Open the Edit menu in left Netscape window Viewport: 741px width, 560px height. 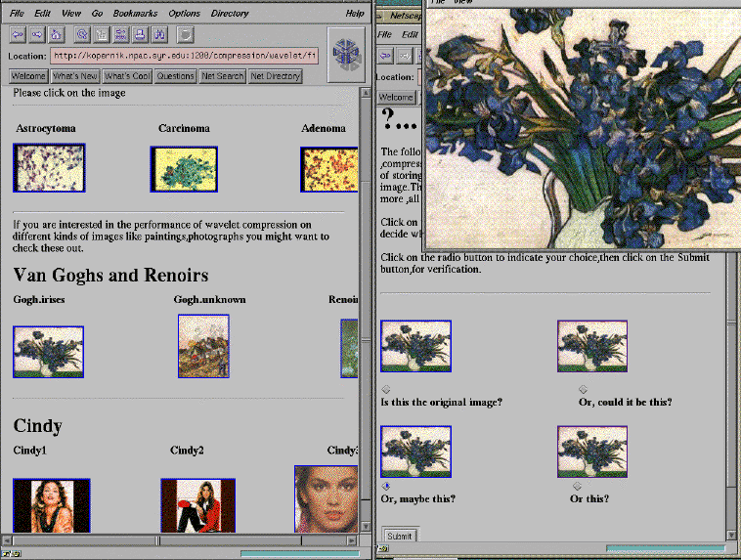[42, 14]
